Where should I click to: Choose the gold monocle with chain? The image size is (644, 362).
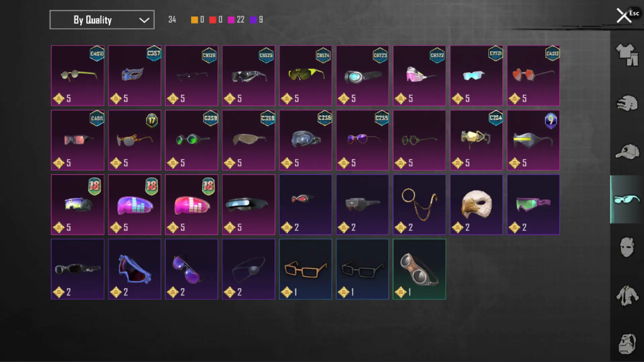point(419,205)
